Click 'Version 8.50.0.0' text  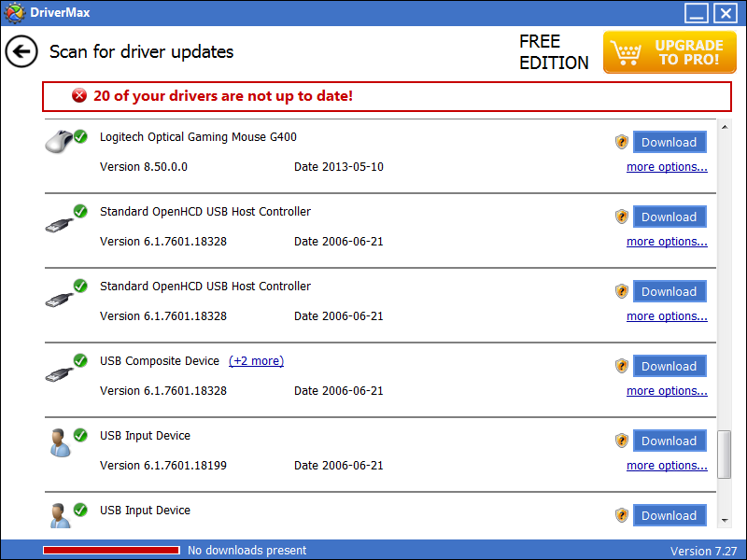coord(144,167)
